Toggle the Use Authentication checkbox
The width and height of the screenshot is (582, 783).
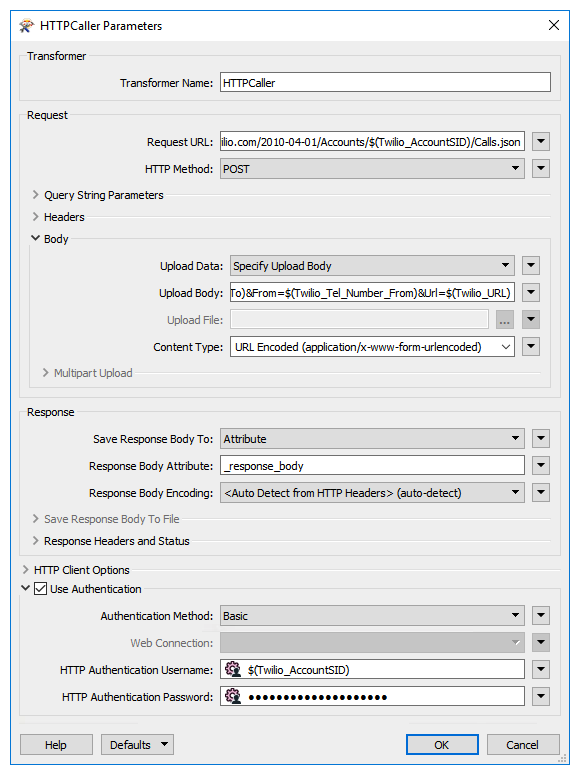tap(40, 589)
